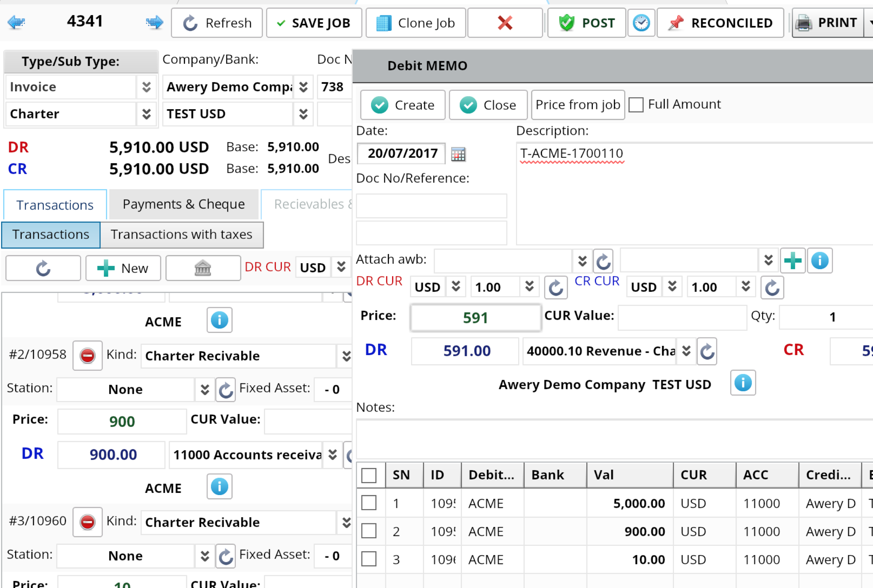Click the bank building icon button
The image size is (873, 588).
(x=203, y=268)
